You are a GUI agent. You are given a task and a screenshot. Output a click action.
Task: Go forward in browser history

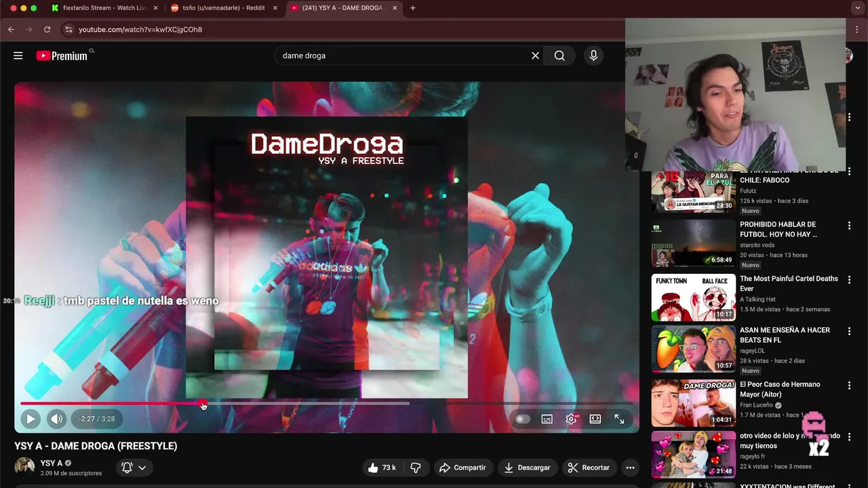[x=28, y=30]
